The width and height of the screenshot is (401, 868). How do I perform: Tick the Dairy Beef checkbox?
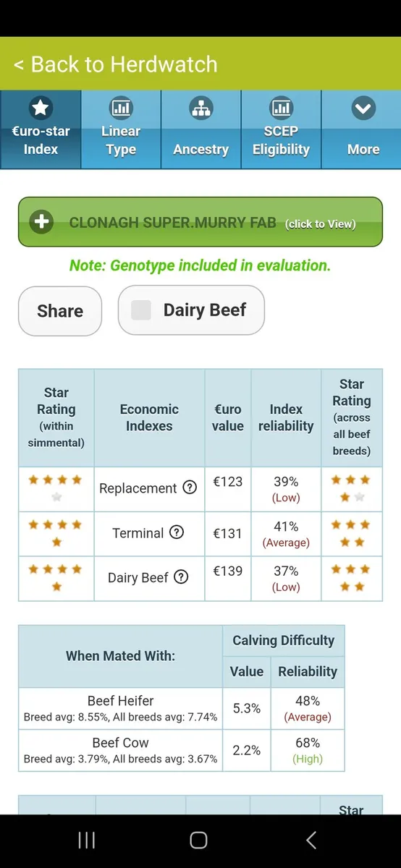tap(141, 310)
